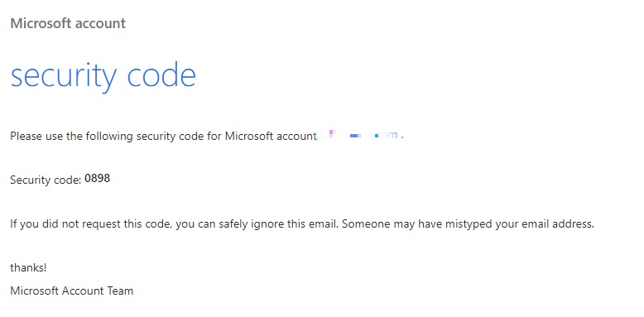
Task: Click the Security code: label
Action: point(46,180)
